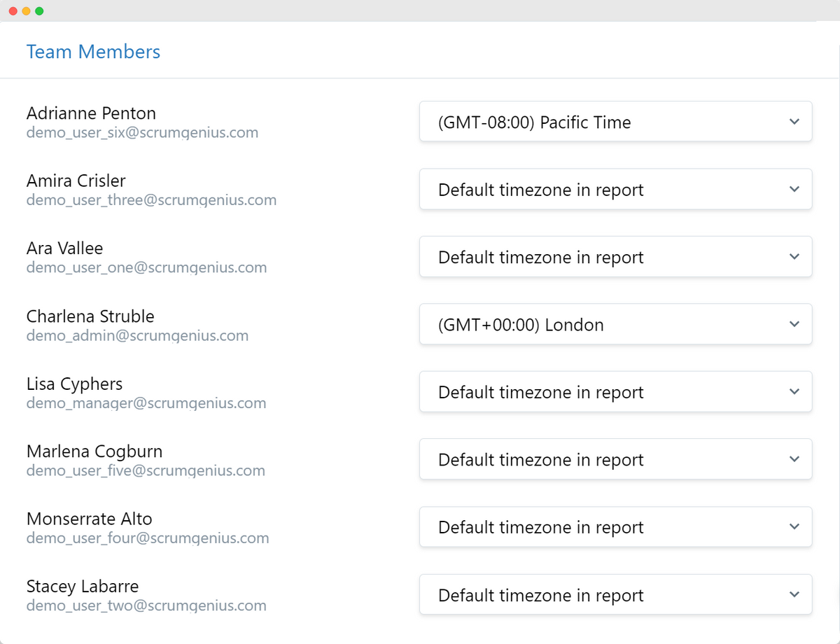Click email demo_user_five@scrumgenius.com
Image resolution: width=840 pixels, height=644 pixels.
pos(146,470)
